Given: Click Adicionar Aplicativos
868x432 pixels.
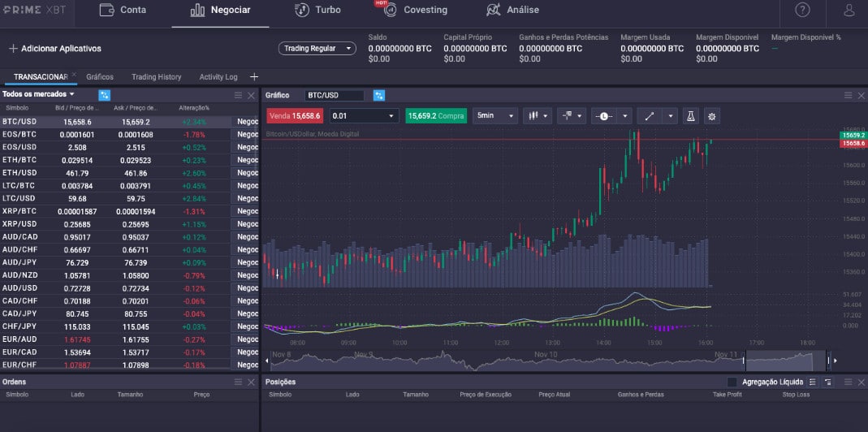Looking at the screenshot, I should [x=54, y=48].
